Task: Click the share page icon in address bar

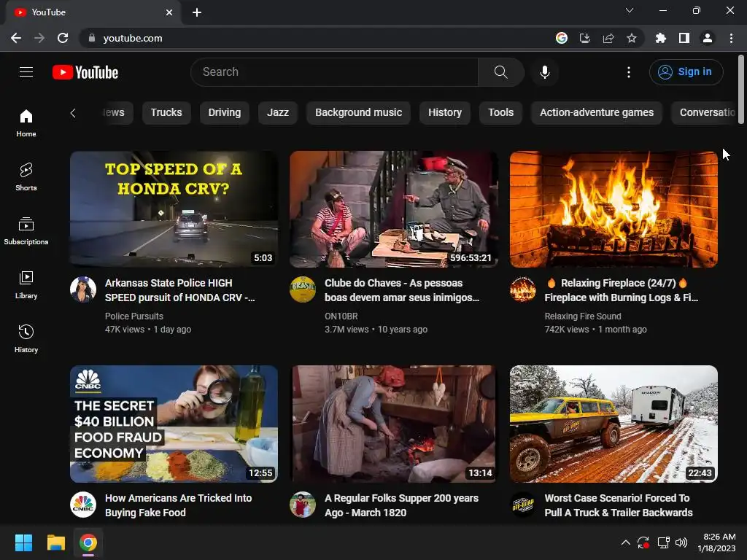Action: tap(608, 38)
